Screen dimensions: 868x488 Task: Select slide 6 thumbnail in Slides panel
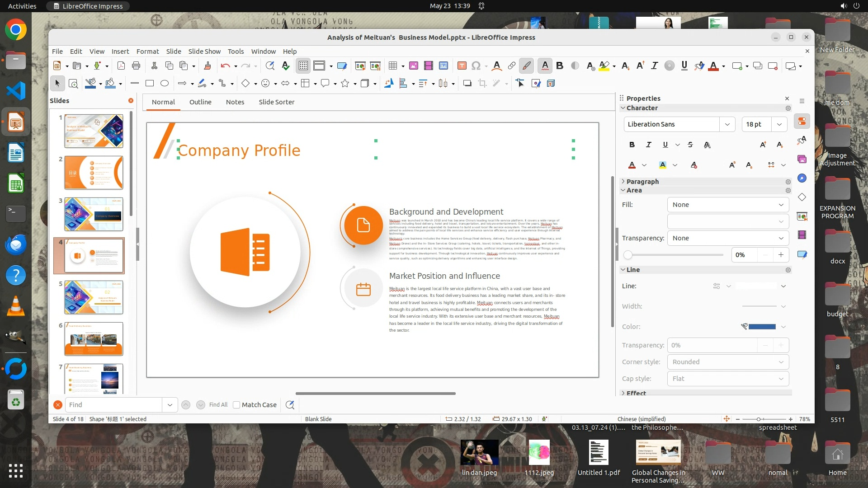tap(94, 339)
